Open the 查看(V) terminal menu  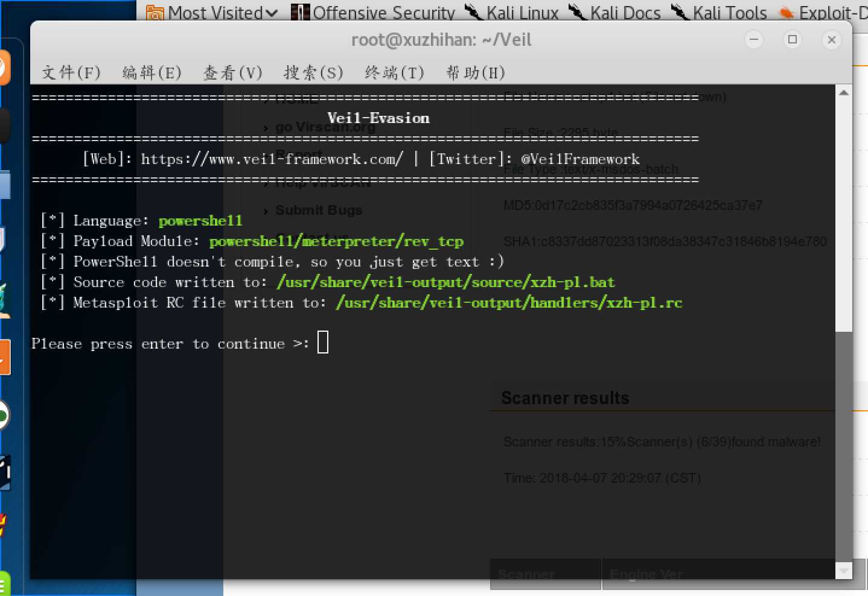[233, 73]
